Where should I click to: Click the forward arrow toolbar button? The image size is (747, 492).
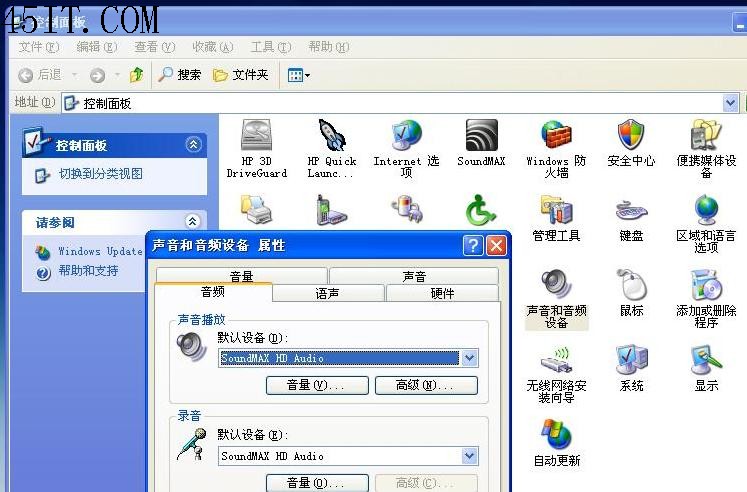97,75
